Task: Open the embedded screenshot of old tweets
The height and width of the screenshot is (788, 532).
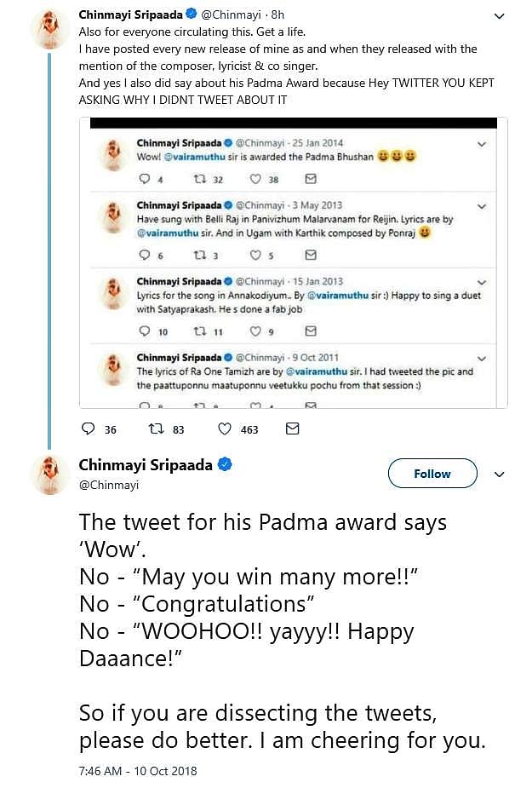Action: [298, 262]
